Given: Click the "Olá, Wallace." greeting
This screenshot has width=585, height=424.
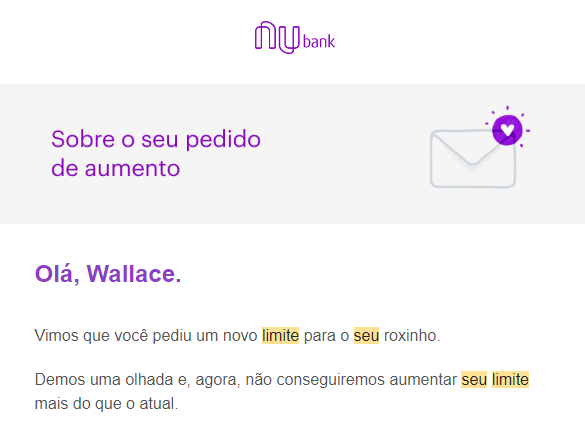Looking at the screenshot, I should (x=108, y=274).
